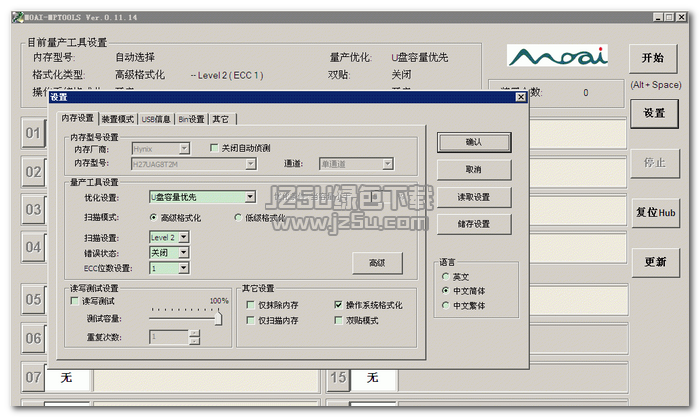Enable the 读写测试 checkbox
This screenshot has width=700, height=417.
coord(75,301)
